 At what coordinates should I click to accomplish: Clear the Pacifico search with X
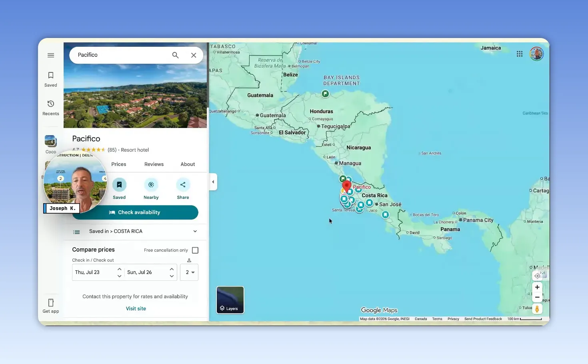pyautogui.click(x=194, y=55)
